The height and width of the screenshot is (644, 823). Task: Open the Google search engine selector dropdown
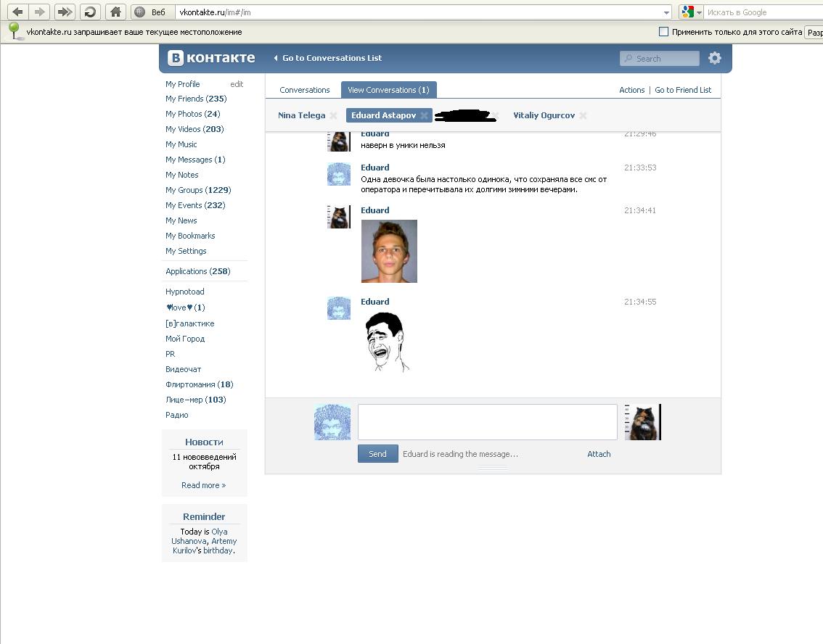point(691,12)
